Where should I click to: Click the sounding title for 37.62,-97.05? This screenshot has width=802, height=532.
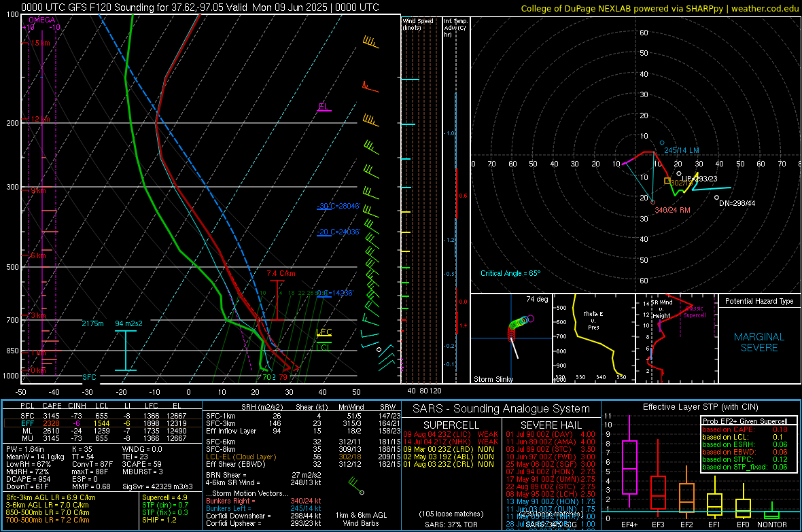pos(200,7)
